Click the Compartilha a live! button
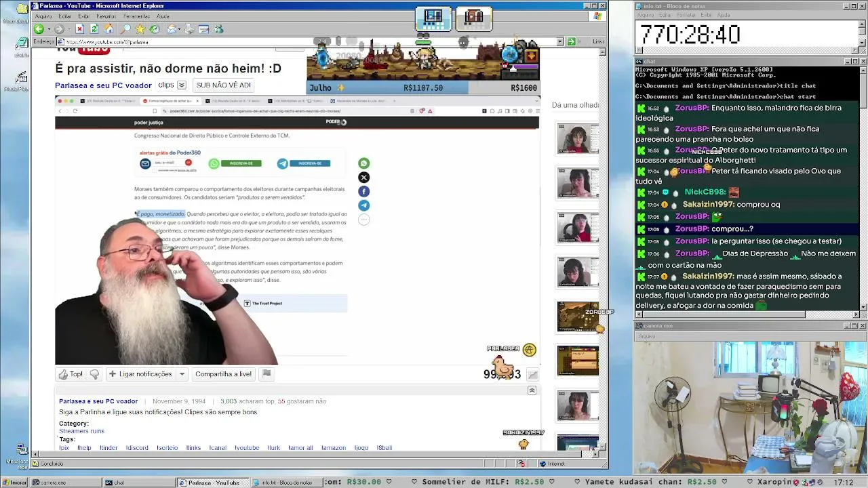 click(x=223, y=374)
